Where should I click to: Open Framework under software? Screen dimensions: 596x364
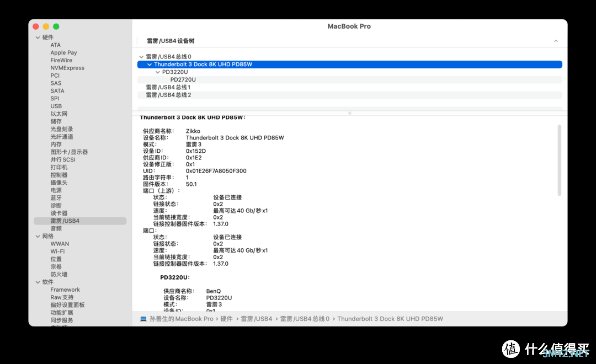65,290
